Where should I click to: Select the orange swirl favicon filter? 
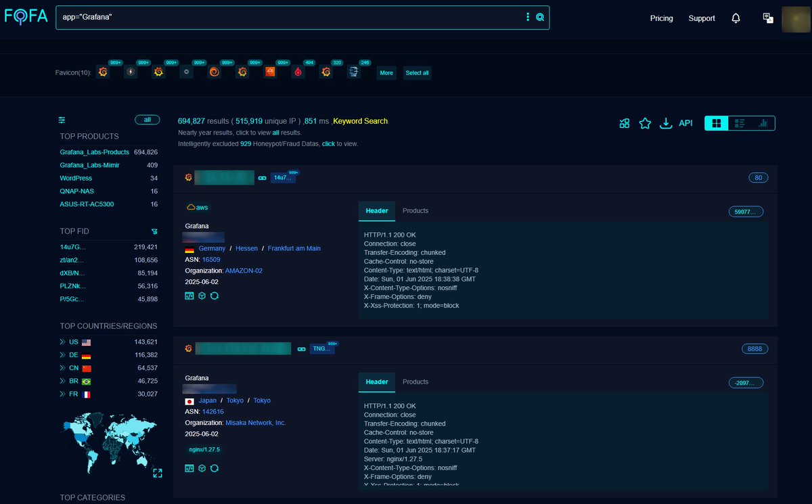(215, 72)
